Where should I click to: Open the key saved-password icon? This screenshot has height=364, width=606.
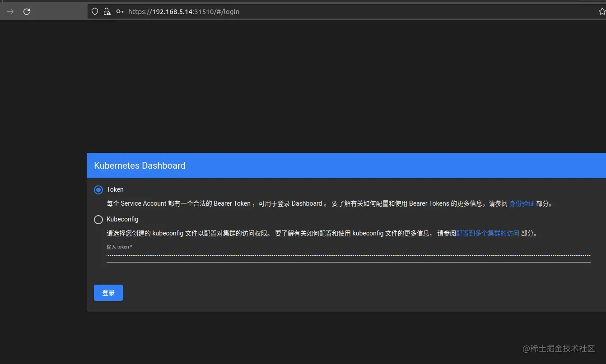tap(120, 12)
